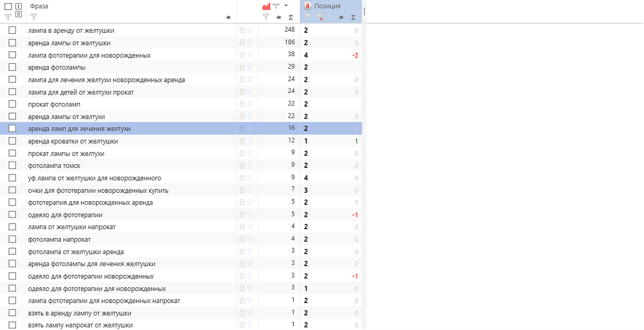Clear the filter in the Позиция column

pyautogui.click(x=320, y=17)
